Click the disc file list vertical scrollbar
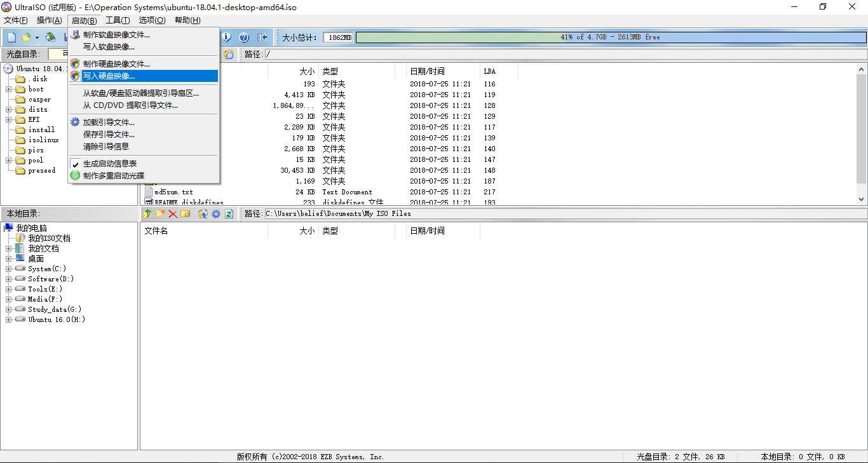Screen dimensions: 868x463 (862, 134)
